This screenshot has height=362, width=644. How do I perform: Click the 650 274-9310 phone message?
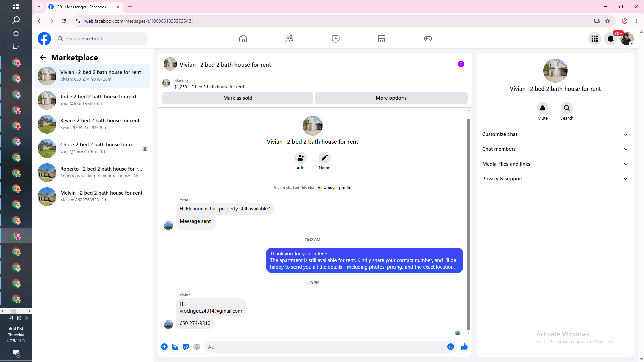tap(195, 323)
